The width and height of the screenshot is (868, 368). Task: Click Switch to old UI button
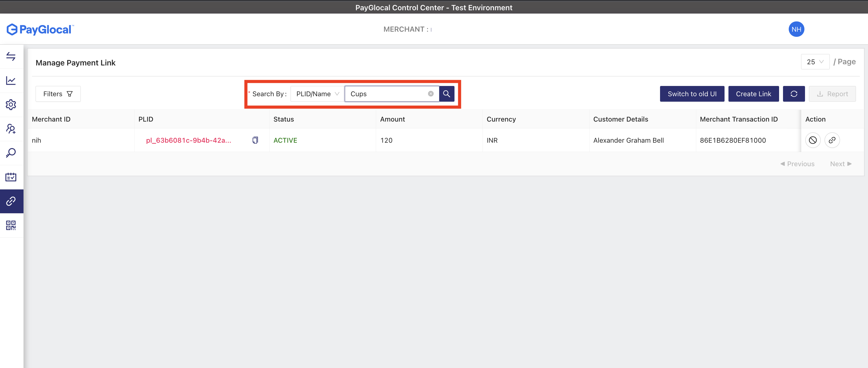(x=692, y=94)
